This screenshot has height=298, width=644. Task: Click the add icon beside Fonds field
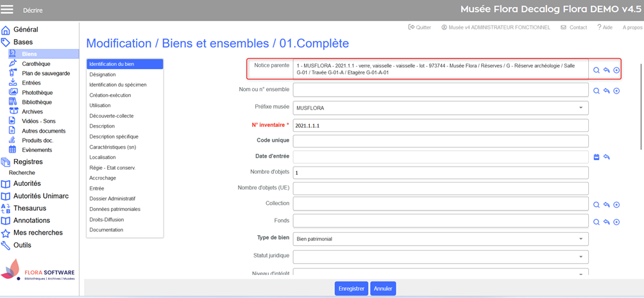[616, 222]
